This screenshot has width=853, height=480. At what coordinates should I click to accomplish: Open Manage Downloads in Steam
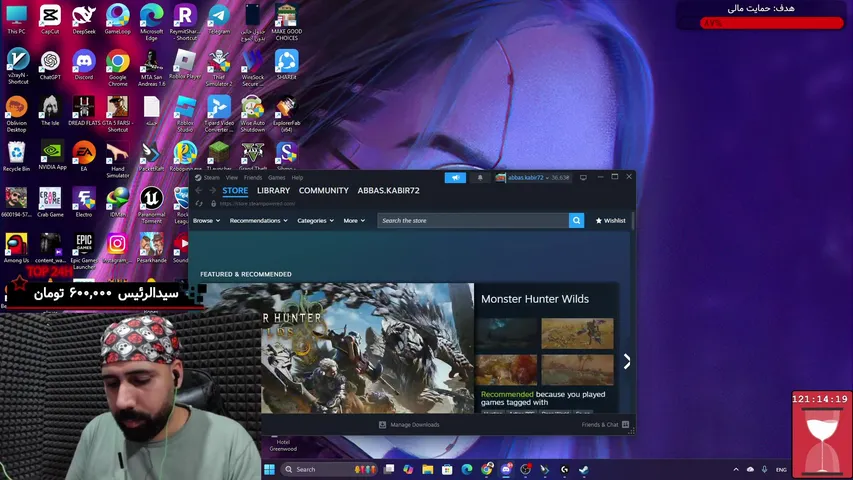coord(409,424)
